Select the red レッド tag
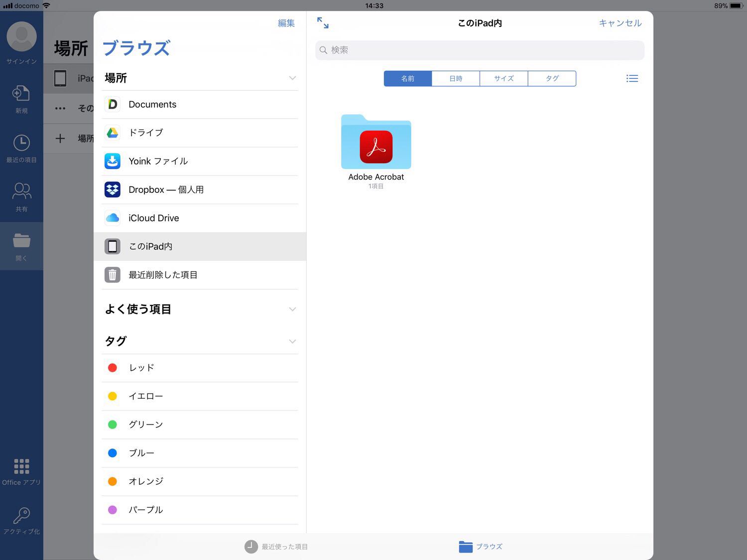The width and height of the screenshot is (747, 560). pos(141,368)
